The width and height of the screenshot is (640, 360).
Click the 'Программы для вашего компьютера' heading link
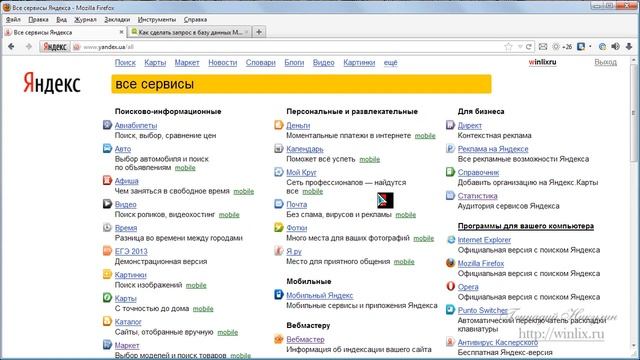(x=525, y=226)
